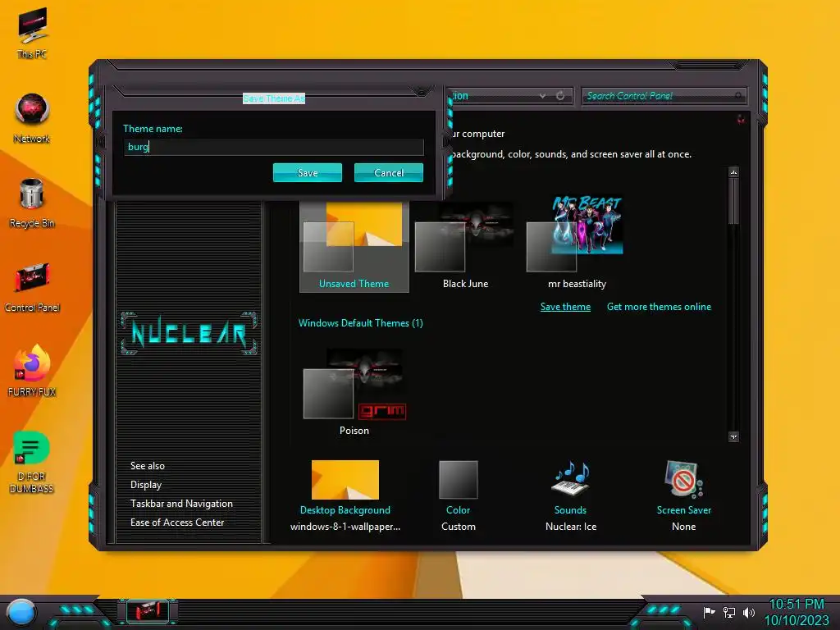The image size is (840, 630).
Task: Launch the FURRY FUX Firefox icon
Action: tap(32, 371)
